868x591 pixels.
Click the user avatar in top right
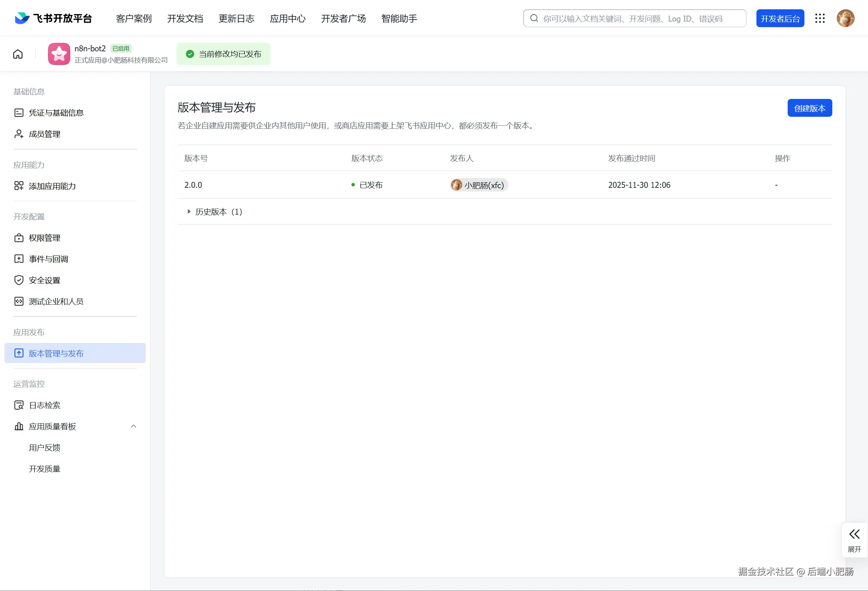click(x=845, y=18)
